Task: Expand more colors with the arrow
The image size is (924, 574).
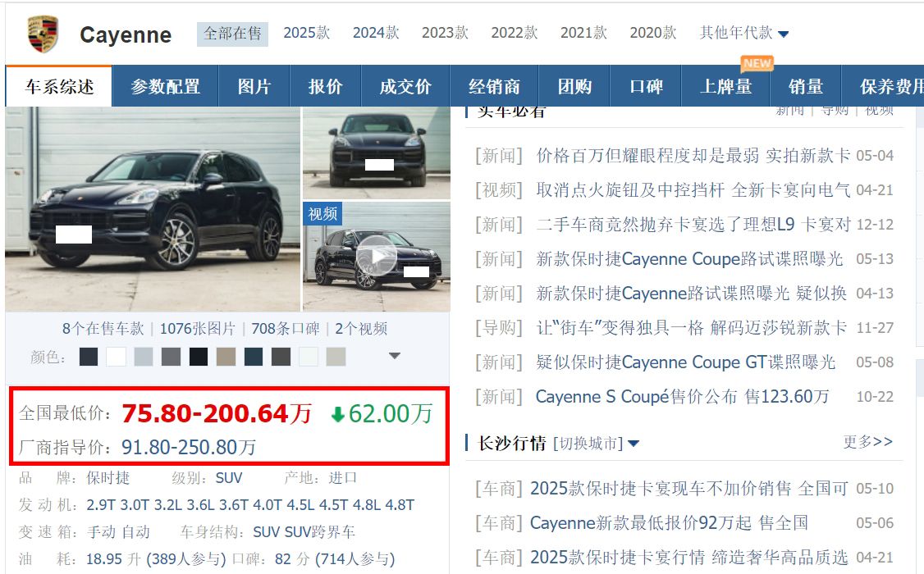Action: [x=395, y=356]
